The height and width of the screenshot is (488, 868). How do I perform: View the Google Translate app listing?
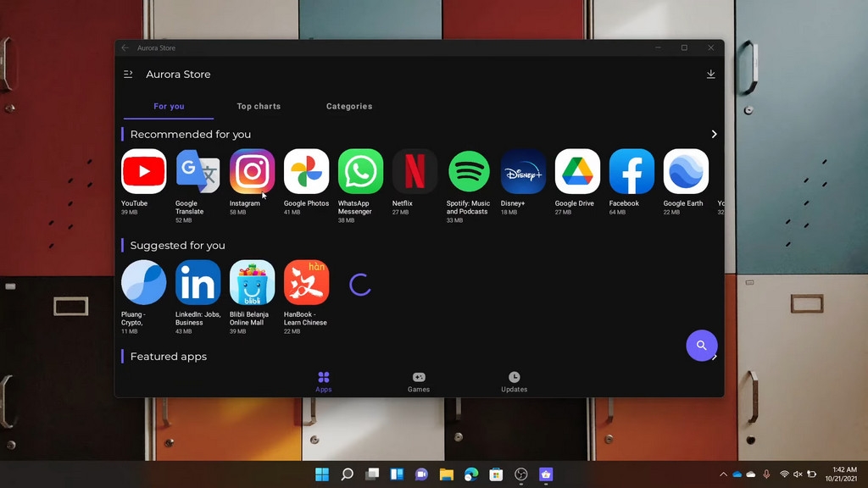click(x=198, y=171)
